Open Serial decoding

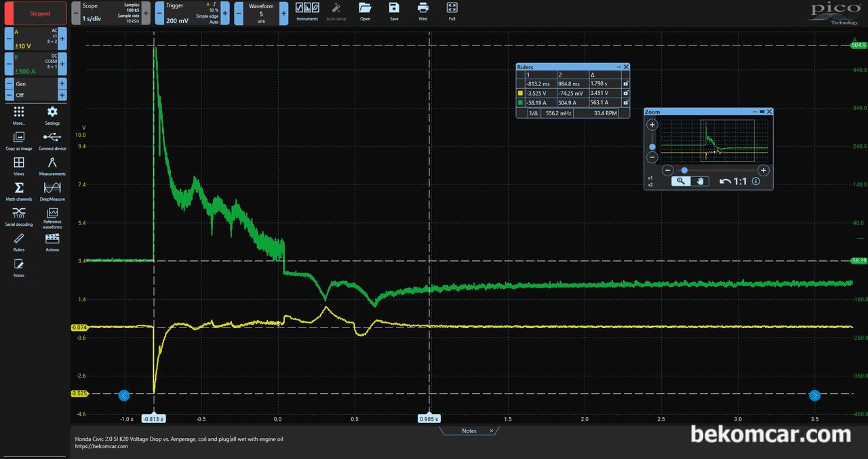(x=19, y=216)
